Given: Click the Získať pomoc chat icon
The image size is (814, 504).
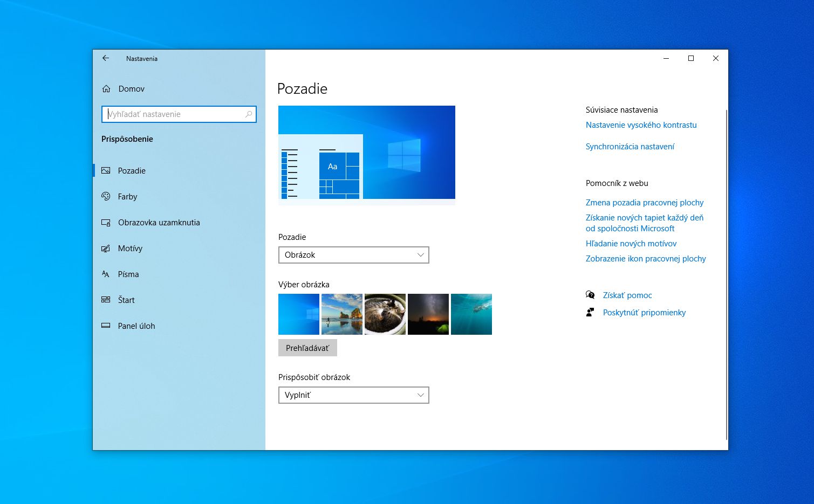Looking at the screenshot, I should tap(590, 295).
